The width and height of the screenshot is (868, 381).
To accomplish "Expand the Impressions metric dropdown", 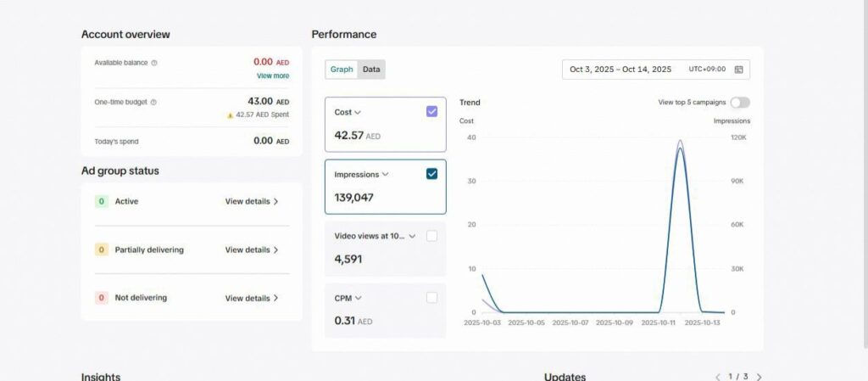I will coord(386,175).
